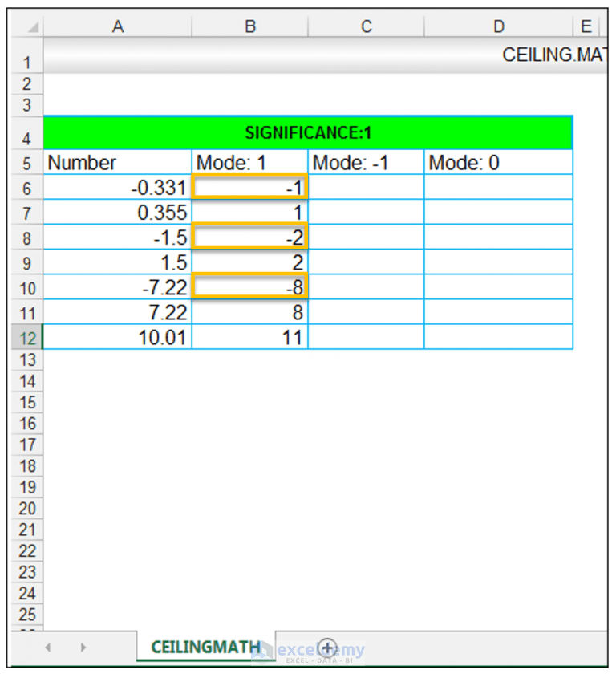Select row 10 header
Screen dimensions: 616x678
[x=26, y=287]
